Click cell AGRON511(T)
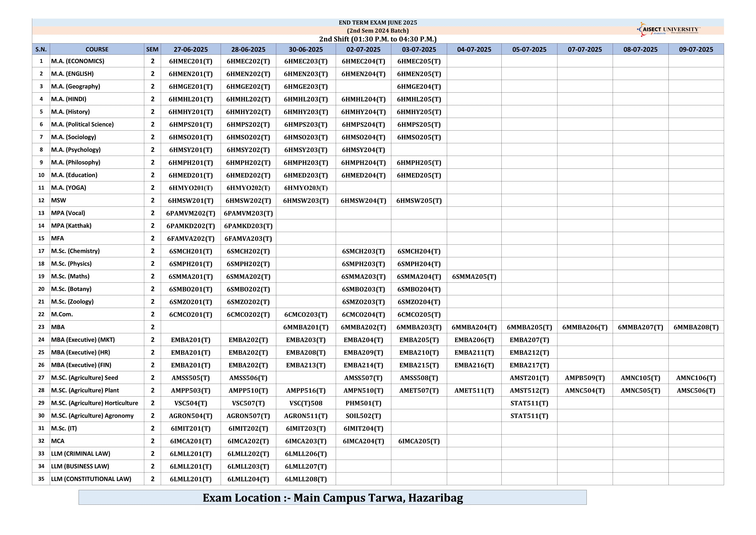The width and height of the screenshot is (756, 535). click(x=306, y=416)
